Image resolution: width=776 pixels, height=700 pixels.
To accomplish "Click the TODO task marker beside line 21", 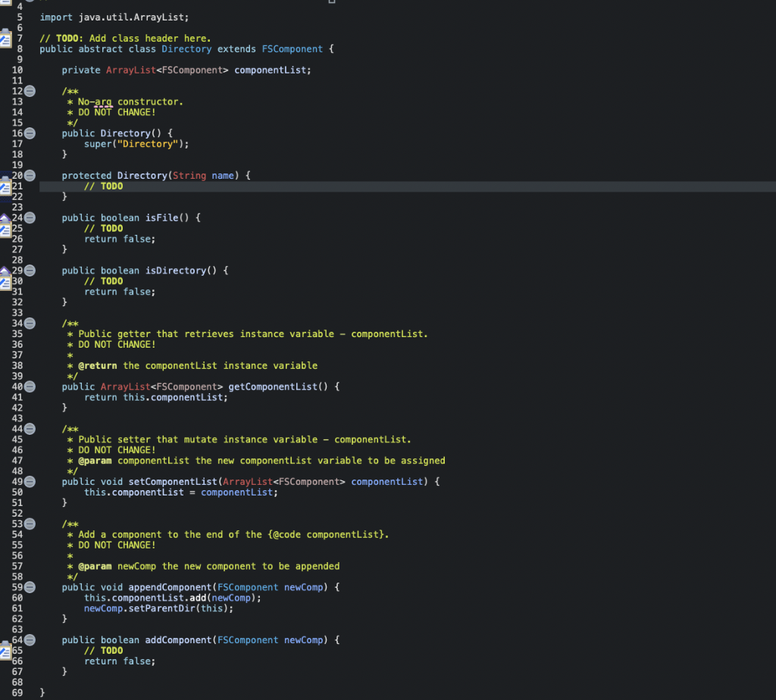I will click(5, 186).
